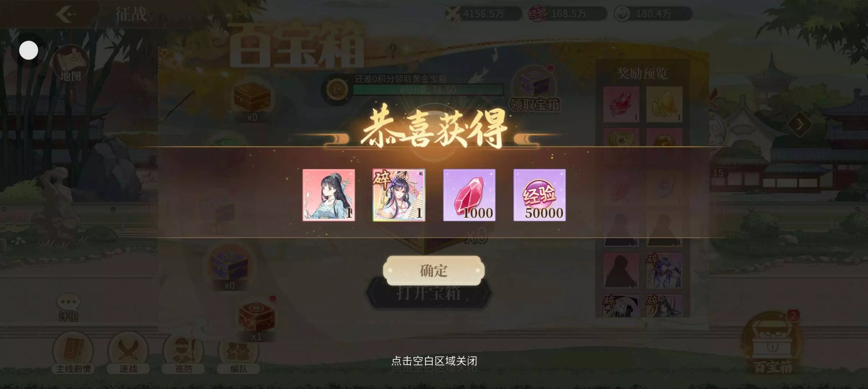Open the 评论 comments bubble
Viewport: 868px width, 389px height.
(68, 308)
